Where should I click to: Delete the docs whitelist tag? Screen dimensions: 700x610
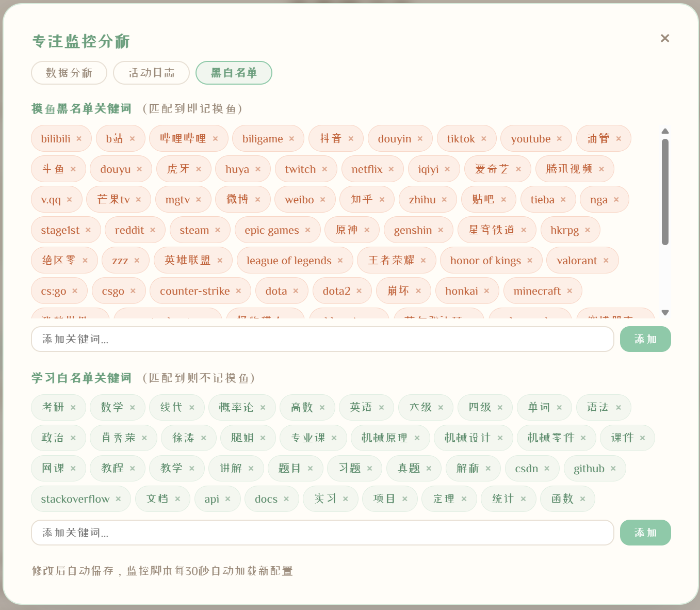point(286,499)
